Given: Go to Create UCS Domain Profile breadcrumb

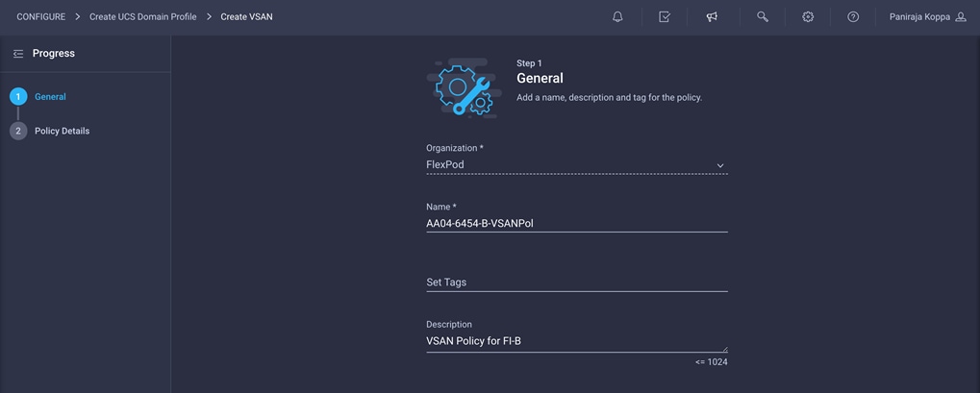Looking at the screenshot, I should tap(143, 17).
